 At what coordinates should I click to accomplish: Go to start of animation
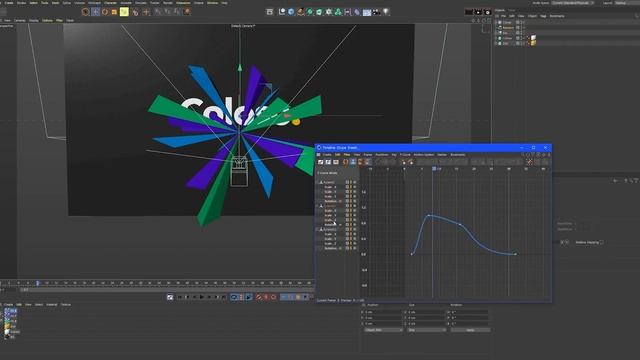point(179,297)
